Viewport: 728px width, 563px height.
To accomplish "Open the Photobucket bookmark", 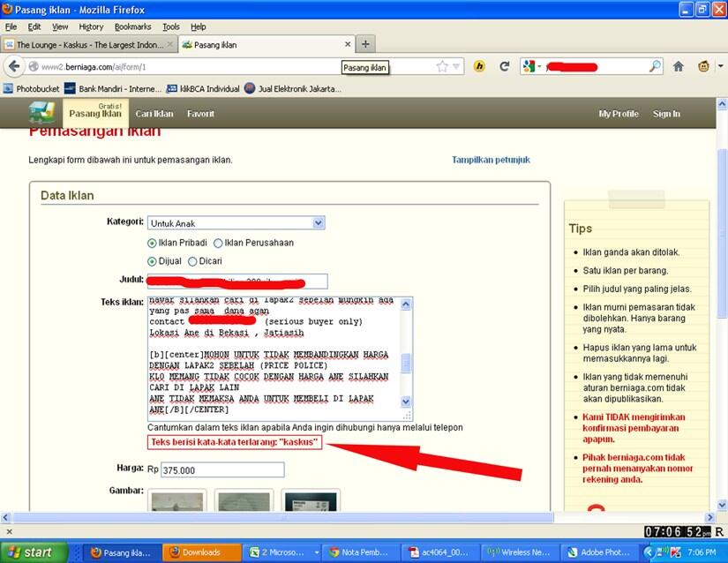I will (x=32, y=88).
